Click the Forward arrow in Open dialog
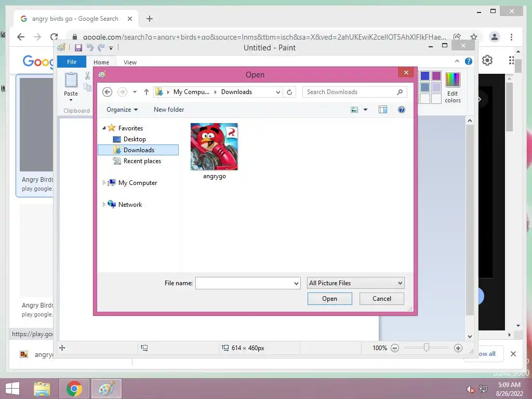Screen dimensions: 532x399 pos(122,92)
